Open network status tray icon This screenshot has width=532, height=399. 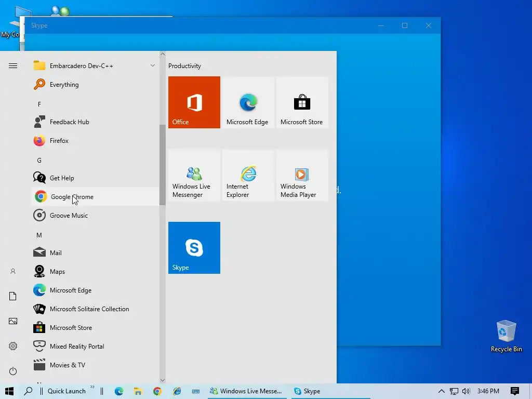(454, 391)
